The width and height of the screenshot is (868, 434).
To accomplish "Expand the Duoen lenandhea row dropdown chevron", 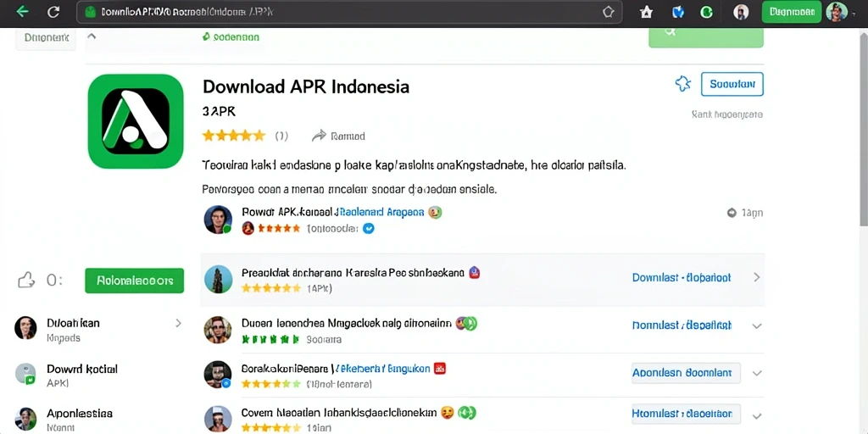I will tap(757, 326).
